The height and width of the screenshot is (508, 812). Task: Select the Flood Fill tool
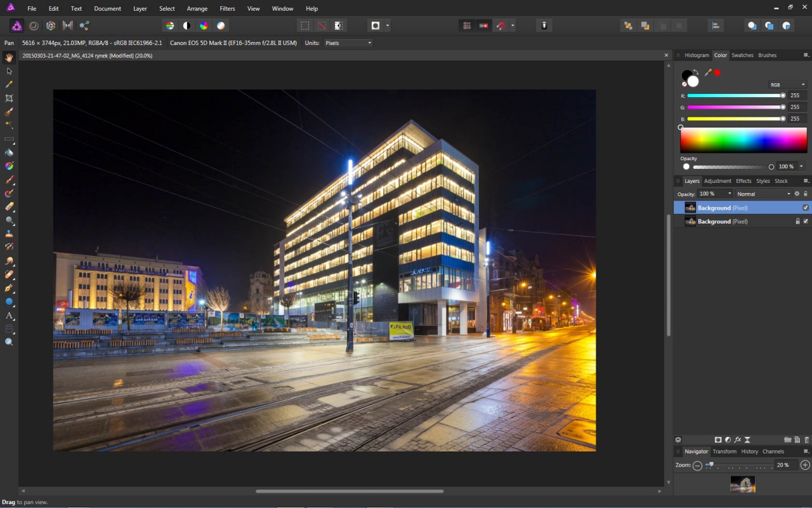(9, 152)
